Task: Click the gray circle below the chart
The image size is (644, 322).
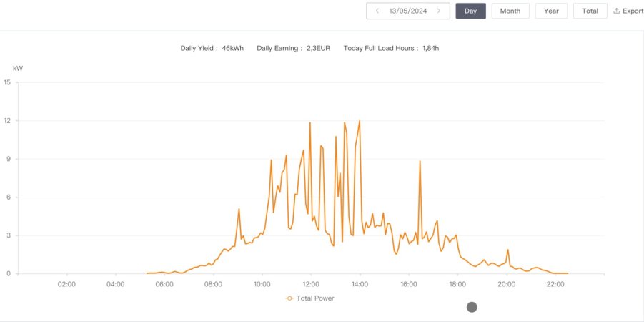Action: 472,307
